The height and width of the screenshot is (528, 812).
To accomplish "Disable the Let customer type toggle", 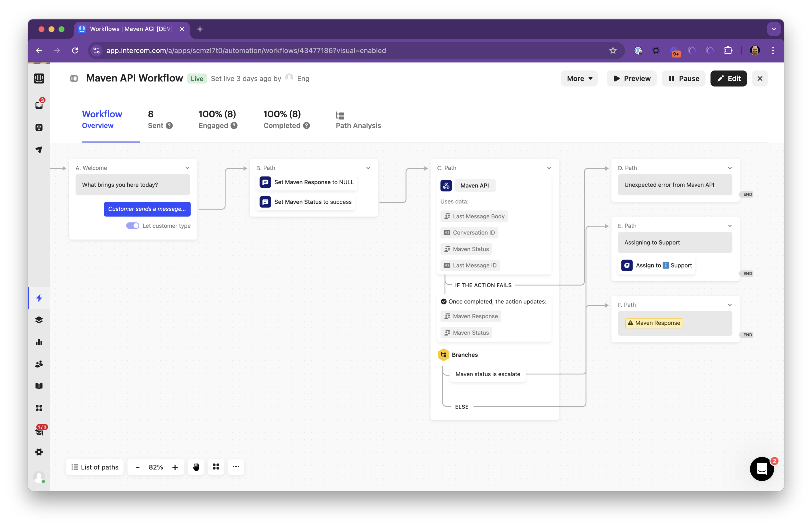I will click(132, 225).
